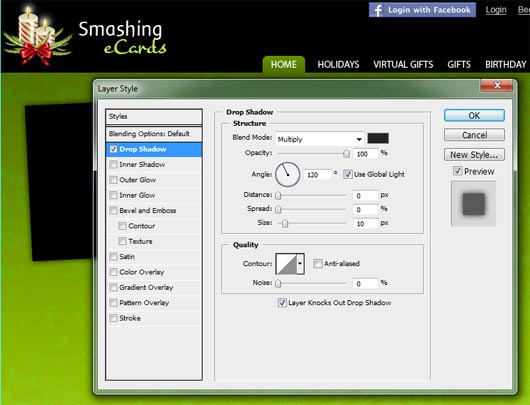
Task: Click the Opacity slider handle
Action: pos(346,154)
